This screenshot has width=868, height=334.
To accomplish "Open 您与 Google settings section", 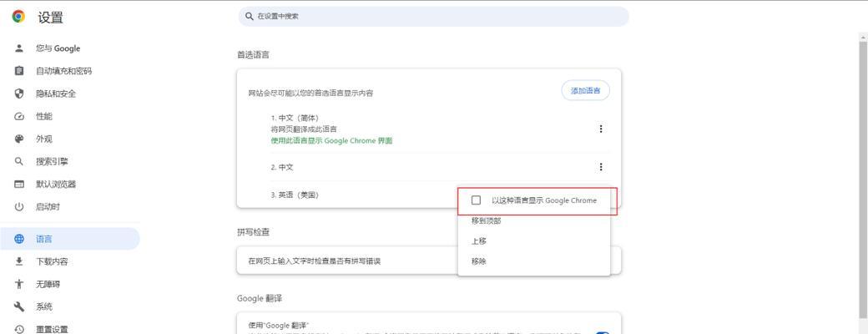I will [x=58, y=48].
